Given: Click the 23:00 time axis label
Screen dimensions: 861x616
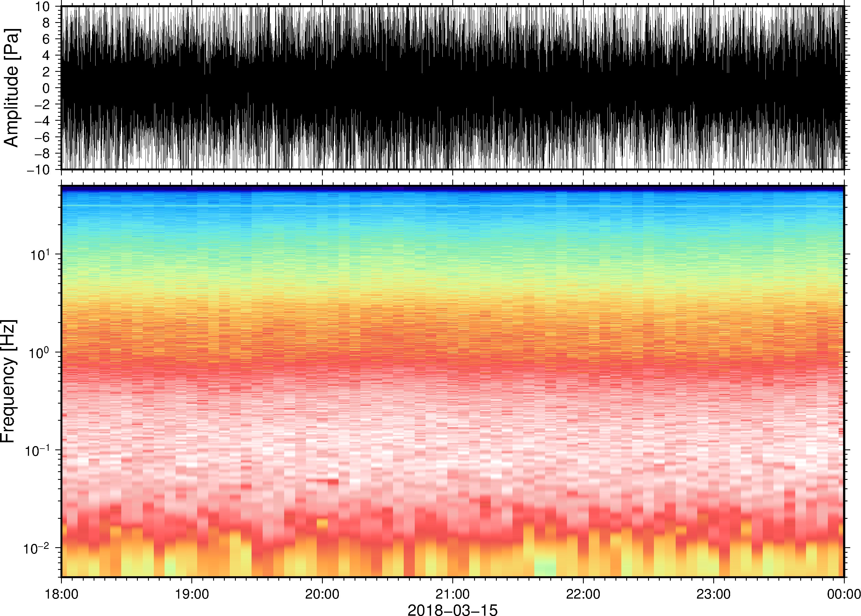Looking at the screenshot, I should [x=714, y=594].
